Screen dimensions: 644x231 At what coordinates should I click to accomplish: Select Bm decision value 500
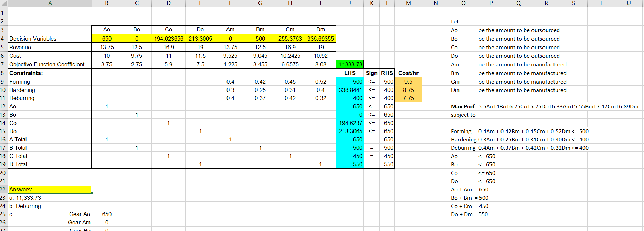(260, 39)
